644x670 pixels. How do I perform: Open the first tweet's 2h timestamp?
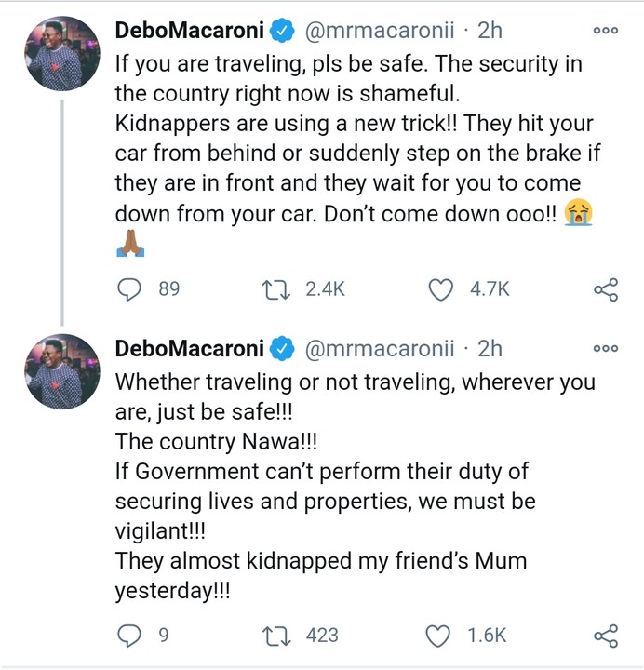[490, 31]
